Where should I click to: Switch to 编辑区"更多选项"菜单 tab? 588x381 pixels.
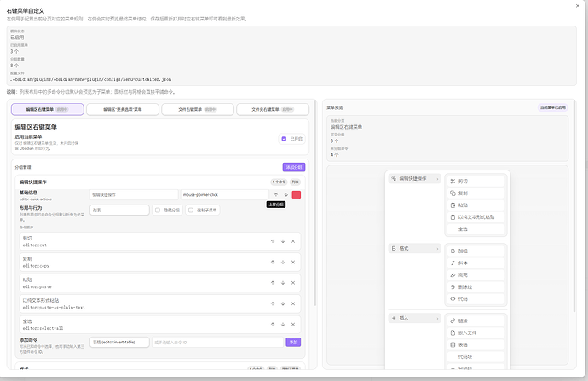coord(123,109)
